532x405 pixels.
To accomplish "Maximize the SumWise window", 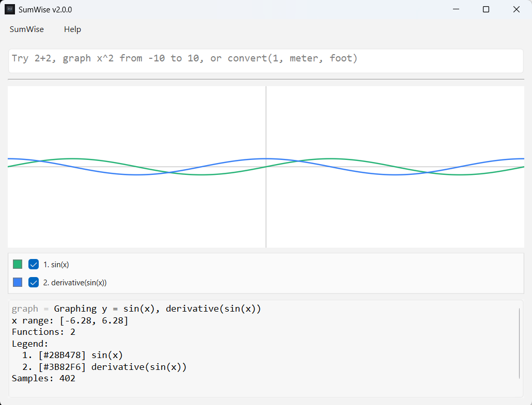I will [x=486, y=9].
